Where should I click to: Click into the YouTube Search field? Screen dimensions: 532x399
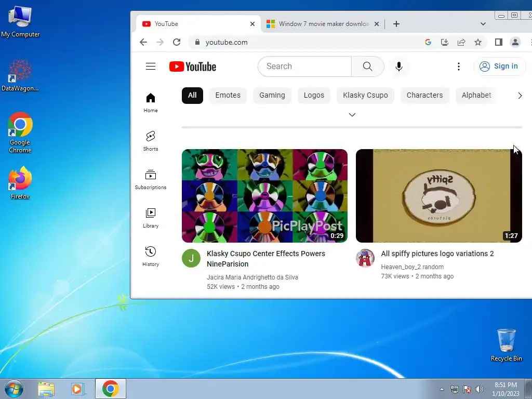304,66
